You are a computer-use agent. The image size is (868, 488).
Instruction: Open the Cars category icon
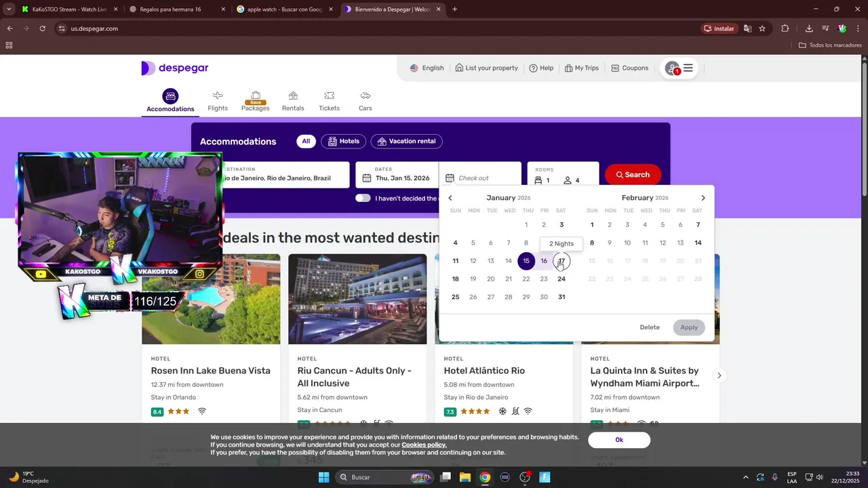tap(366, 96)
